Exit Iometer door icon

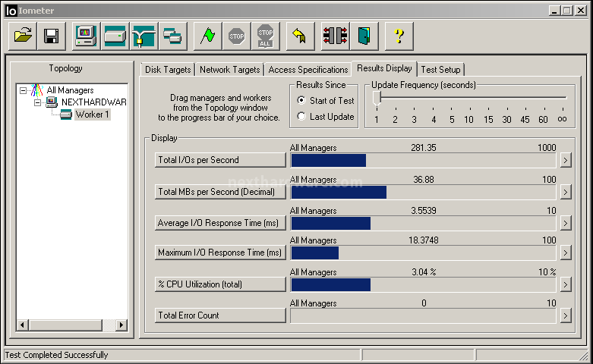pyautogui.click(x=364, y=36)
